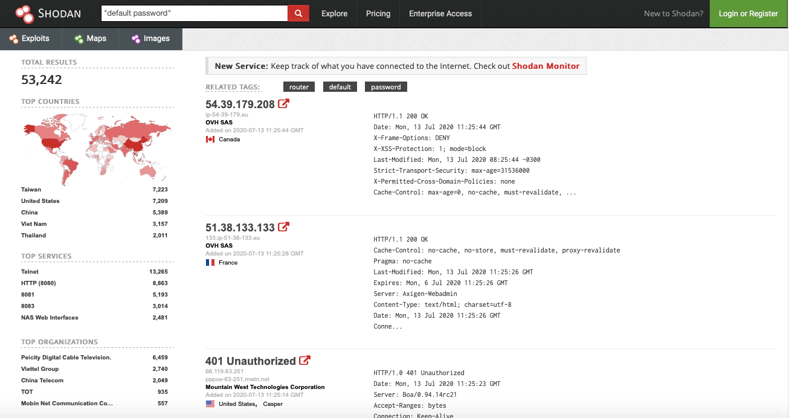Open the 54.39.179.208 result

coord(240,104)
